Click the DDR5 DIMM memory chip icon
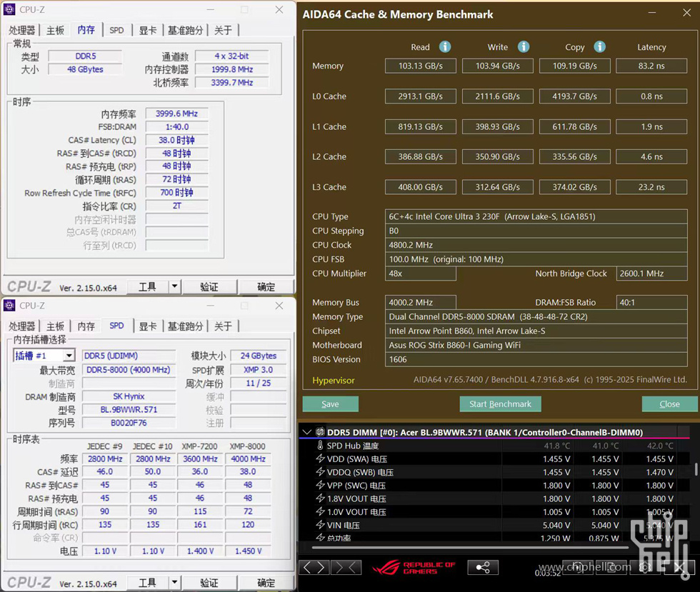The width and height of the screenshot is (700, 592). tap(320, 432)
